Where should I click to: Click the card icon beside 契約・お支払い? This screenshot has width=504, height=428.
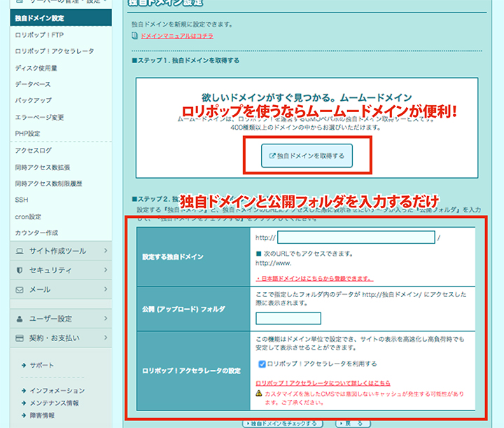(20, 338)
